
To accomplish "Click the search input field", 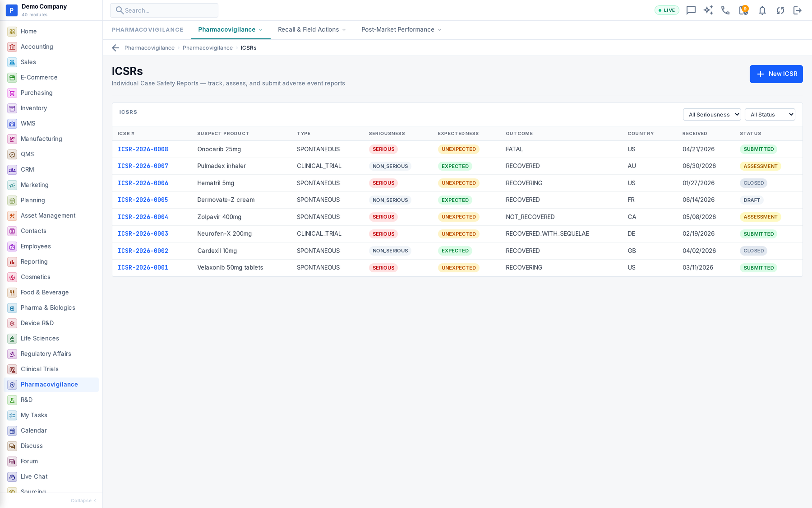I will (164, 10).
